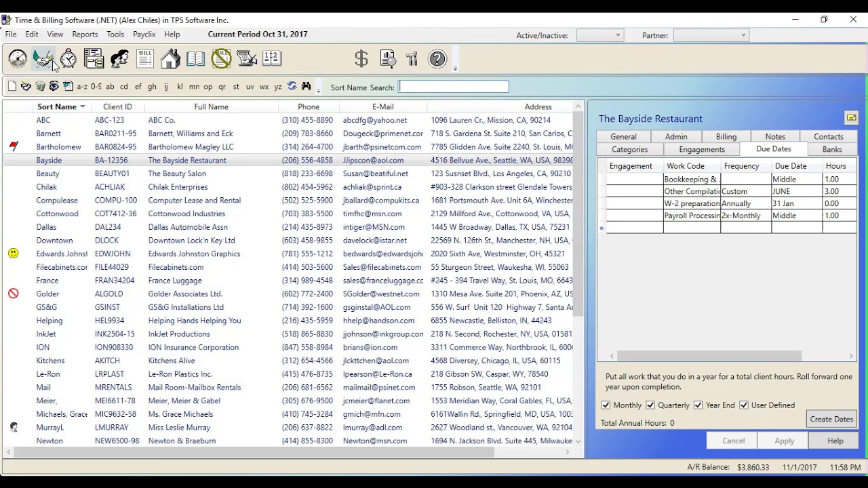
Task: Filter clients starting with 'yz'
Action: tap(277, 87)
